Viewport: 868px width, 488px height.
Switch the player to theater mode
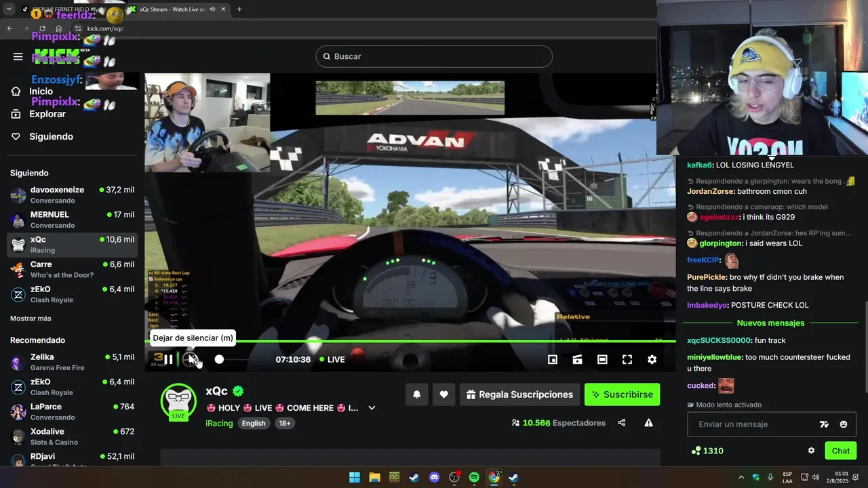pos(602,359)
